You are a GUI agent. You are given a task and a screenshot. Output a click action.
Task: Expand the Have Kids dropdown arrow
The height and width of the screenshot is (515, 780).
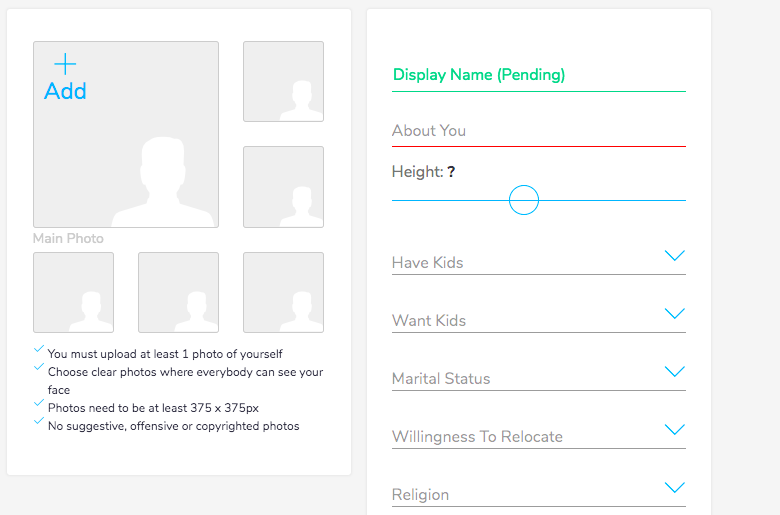[x=675, y=256]
